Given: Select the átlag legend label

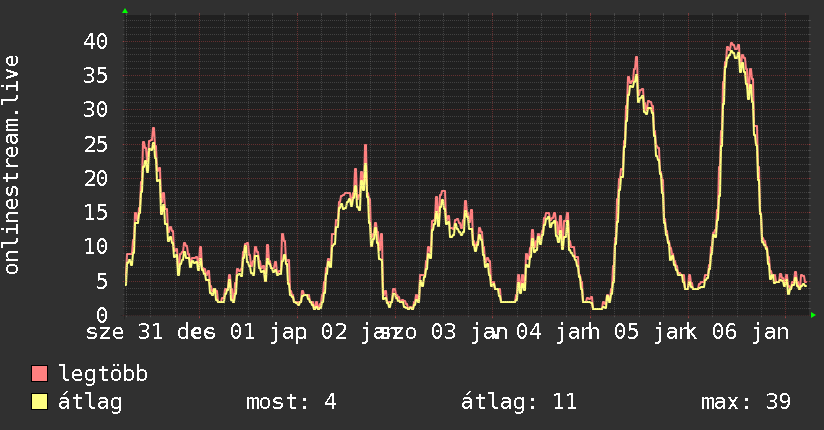Looking at the screenshot, I should [90, 402].
